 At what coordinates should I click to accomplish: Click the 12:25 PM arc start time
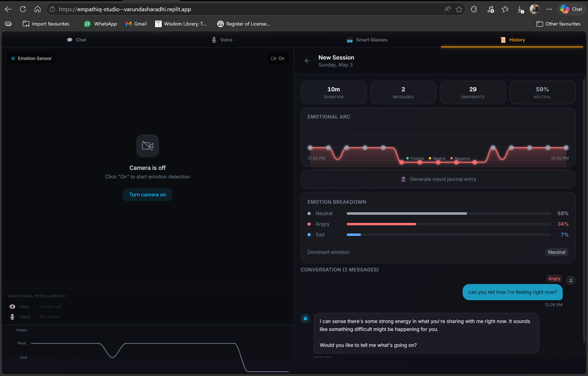tap(316, 158)
